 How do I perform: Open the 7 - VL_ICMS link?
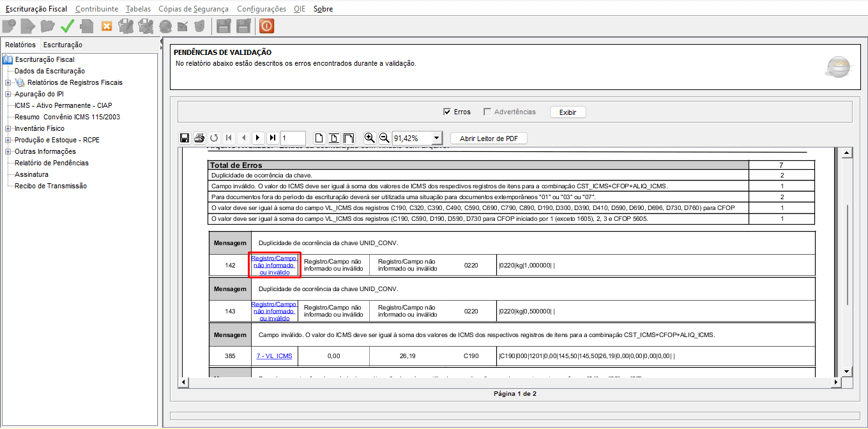tap(274, 356)
